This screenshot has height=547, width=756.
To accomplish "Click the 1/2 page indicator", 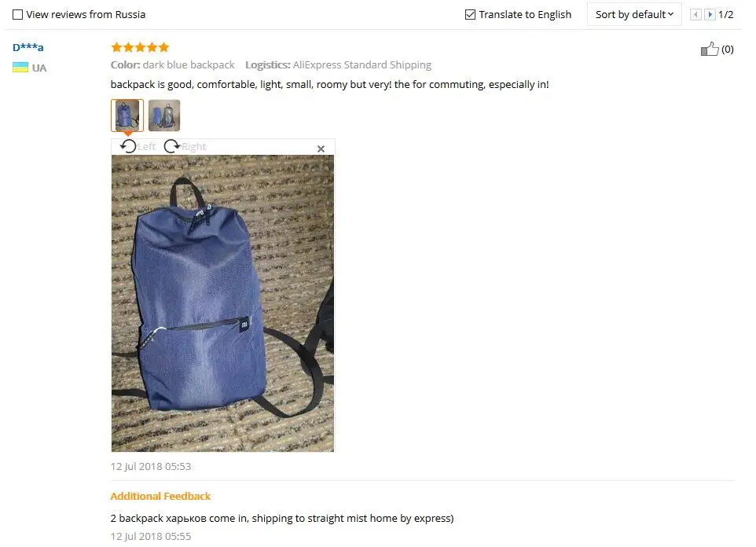I will pyautogui.click(x=725, y=14).
